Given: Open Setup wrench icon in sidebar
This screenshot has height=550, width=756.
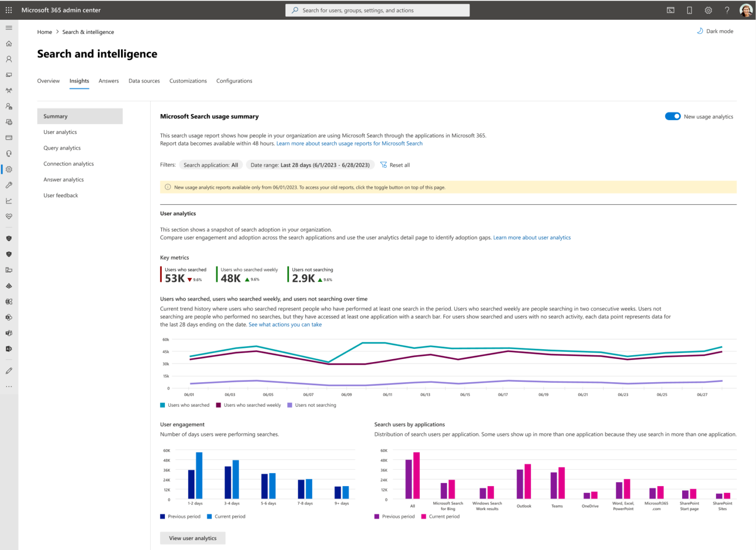Looking at the screenshot, I should pyautogui.click(x=9, y=185).
